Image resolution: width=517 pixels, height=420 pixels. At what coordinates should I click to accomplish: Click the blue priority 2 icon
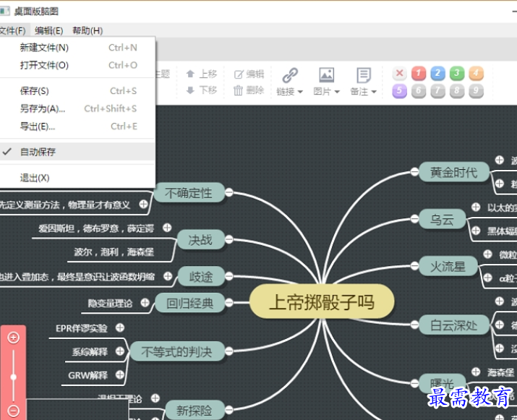click(x=437, y=73)
